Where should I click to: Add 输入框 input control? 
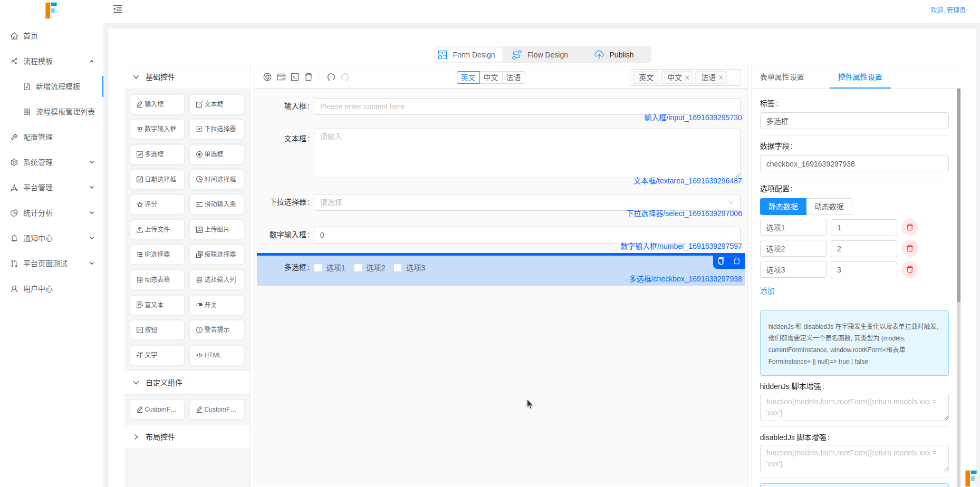coord(157,104)
